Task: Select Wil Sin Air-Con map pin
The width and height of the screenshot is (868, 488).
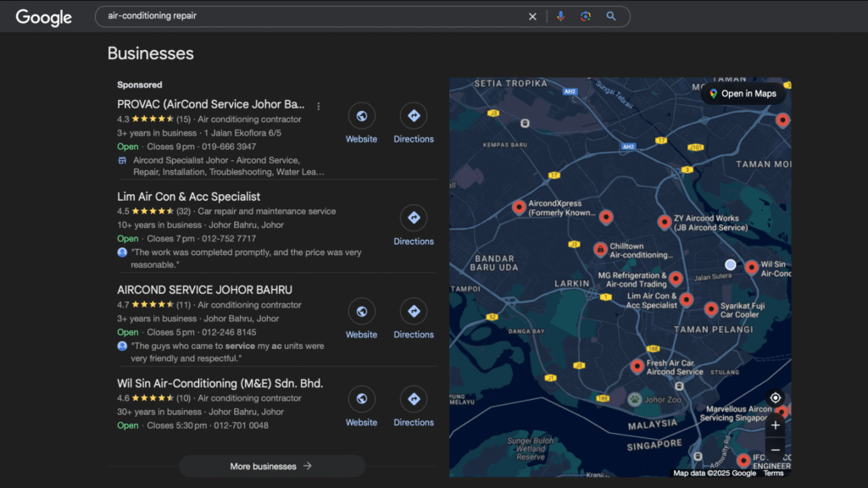Action: pyautogui.click(x=751, y=268)
